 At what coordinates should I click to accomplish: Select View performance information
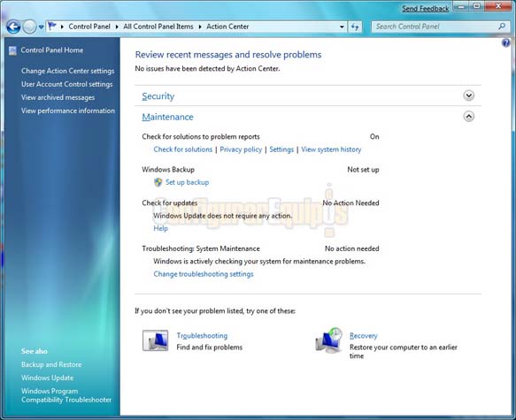tap(68, 111)
